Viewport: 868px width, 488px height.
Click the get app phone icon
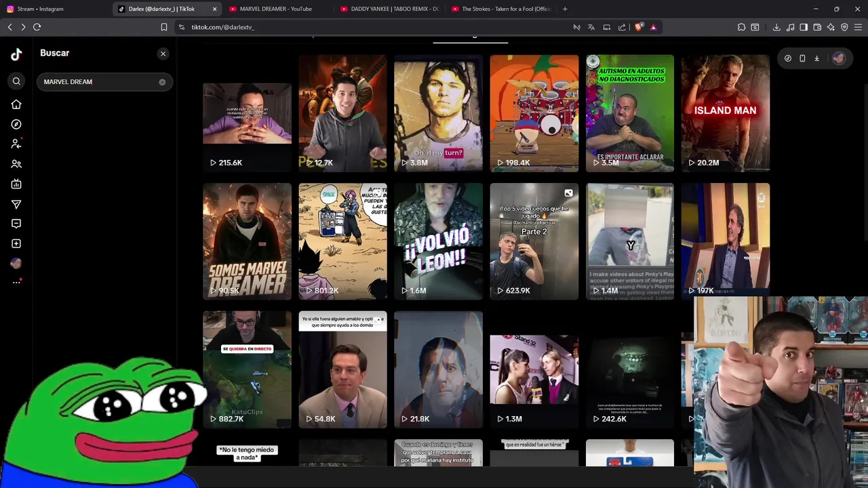802,58
